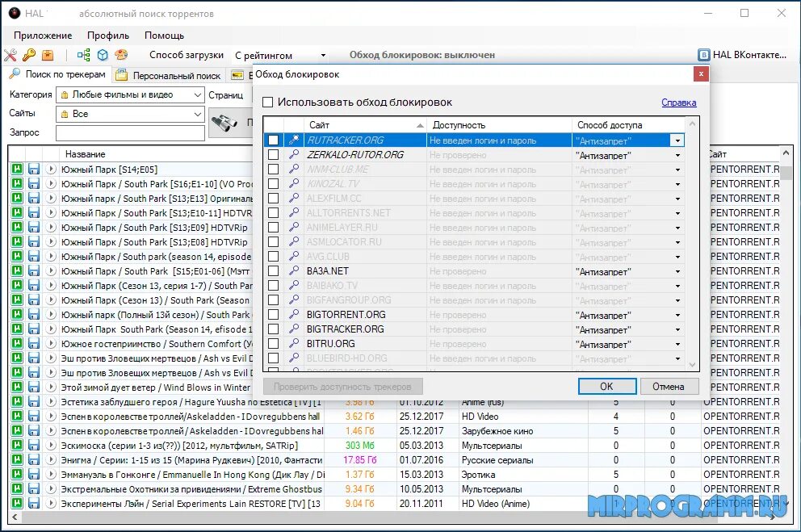Click scroll-down arrow of tracker list scrollbar
The width and height of the screenshot is (801, 532).
[692, 365]
